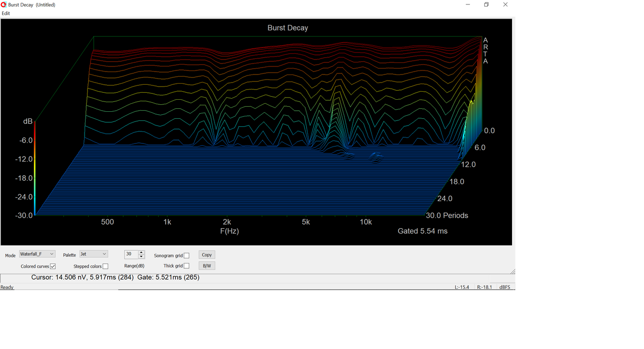Click the dBFS status bar label
The width and height of the screenshot is (644, 349).
(505, 287)
